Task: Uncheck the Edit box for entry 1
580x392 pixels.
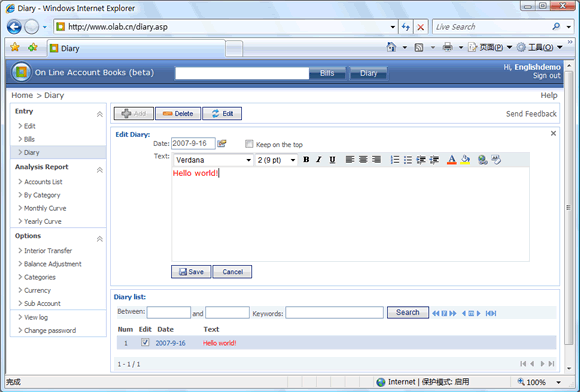Action: [145, 342]
